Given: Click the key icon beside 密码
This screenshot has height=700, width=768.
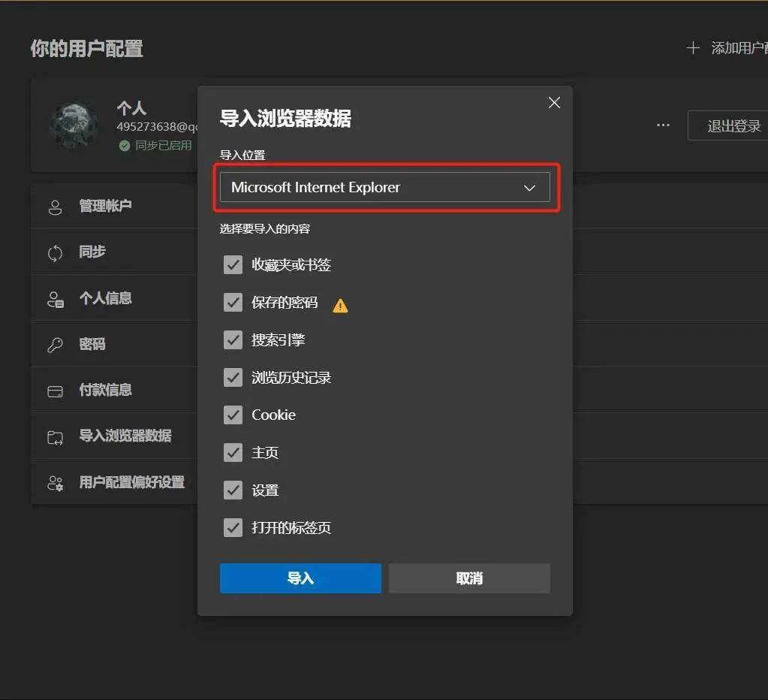Looking at the screenshot, I should pos(56,345).
